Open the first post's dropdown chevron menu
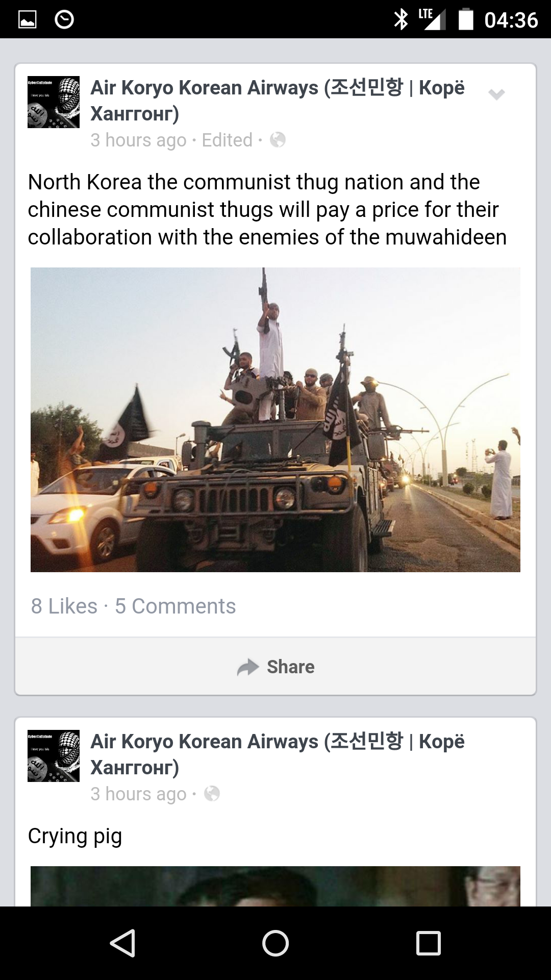The image size is (551, 980). pyautogui.click(x=496, y=94)
